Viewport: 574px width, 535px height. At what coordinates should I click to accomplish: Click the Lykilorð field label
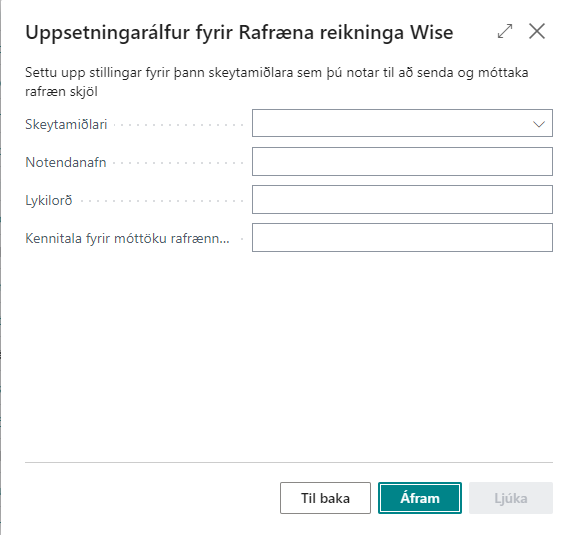(x=49, y=201)
